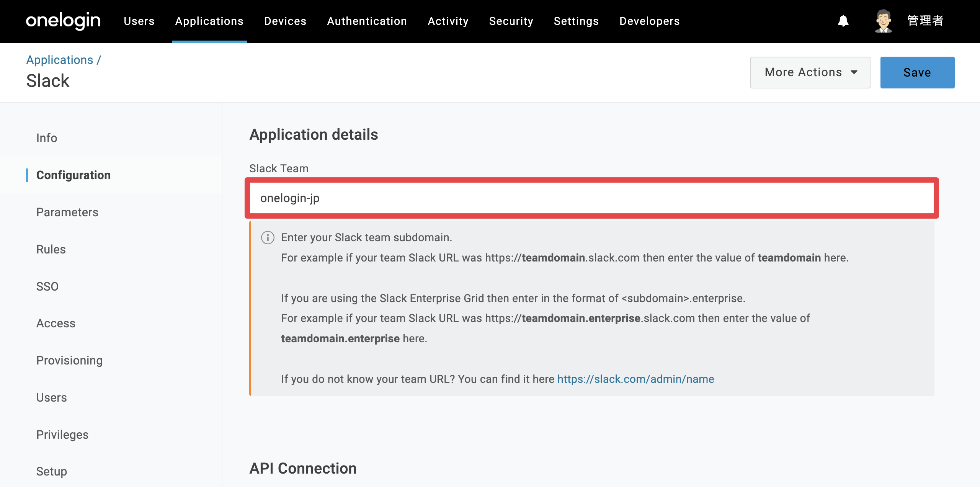Click the Application details heading
This screenshot has height=487, width=980.
point(314,135)
